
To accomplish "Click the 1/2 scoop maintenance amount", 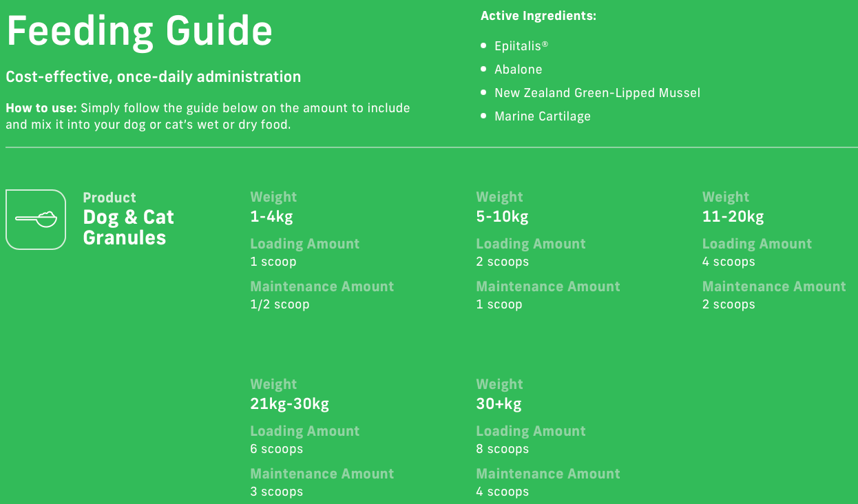I will click(280, 304).
